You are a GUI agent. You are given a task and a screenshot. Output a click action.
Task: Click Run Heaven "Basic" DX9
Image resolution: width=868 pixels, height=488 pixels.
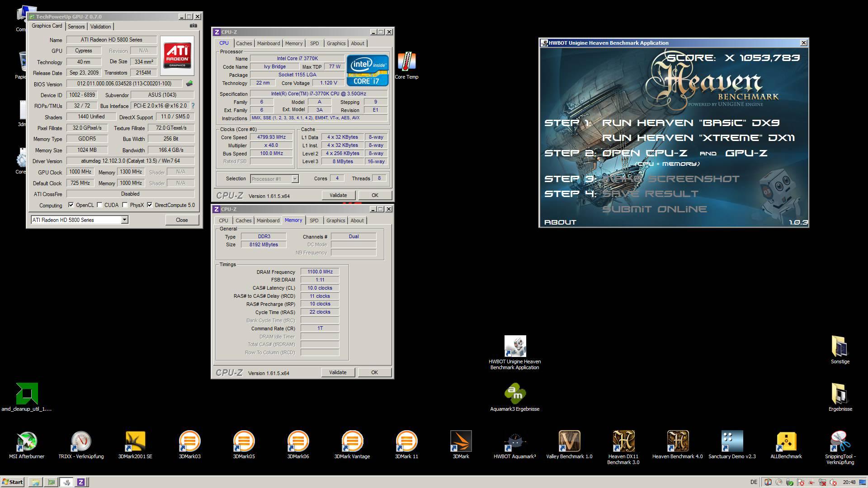click(691, 123)
